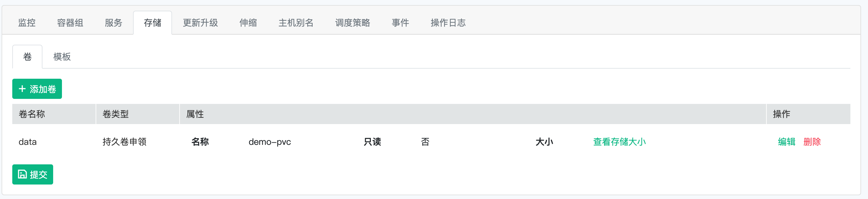The image size is (868, 199).
Task: Select the 调度策略 tab
Action: 353,23
